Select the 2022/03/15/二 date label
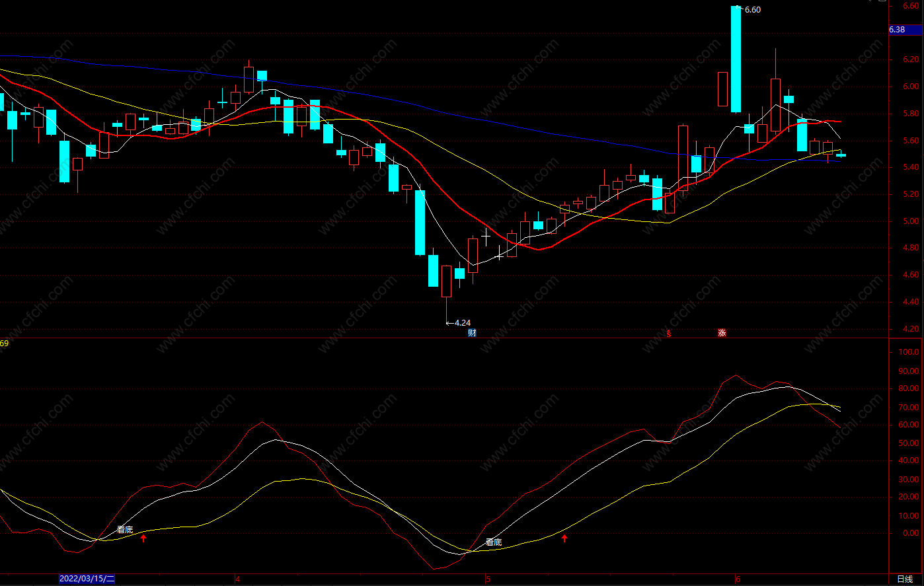Image resolution: width=924 pixels, height=586 pixels. (x=87, y=579)
